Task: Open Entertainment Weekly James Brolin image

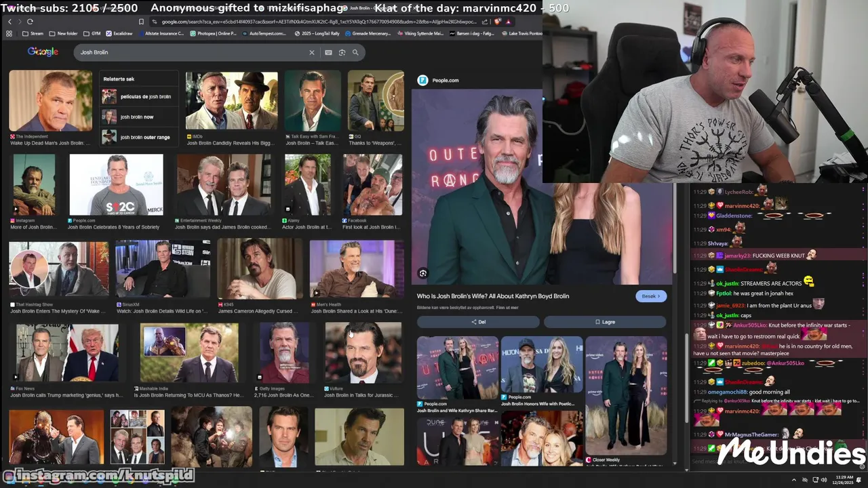Action: [x=223, y=184]
